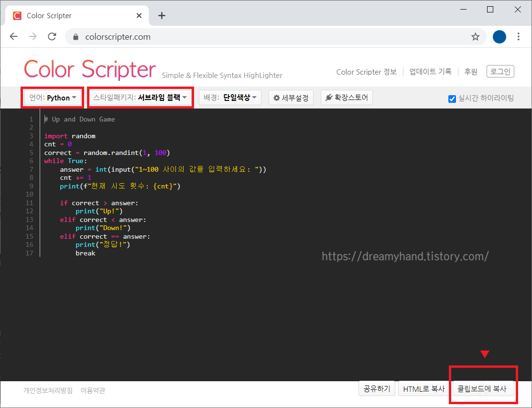
Task: Open the 후원 link
Action: (471, 72)
